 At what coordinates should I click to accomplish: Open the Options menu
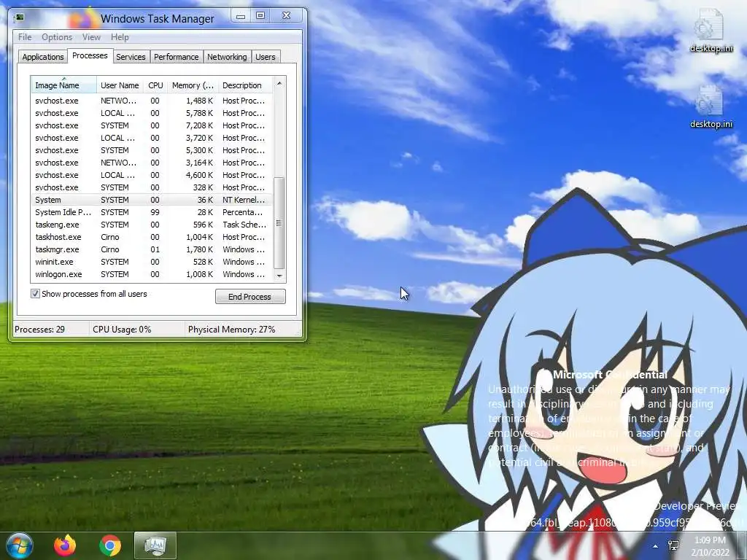(x=57, y=37)
